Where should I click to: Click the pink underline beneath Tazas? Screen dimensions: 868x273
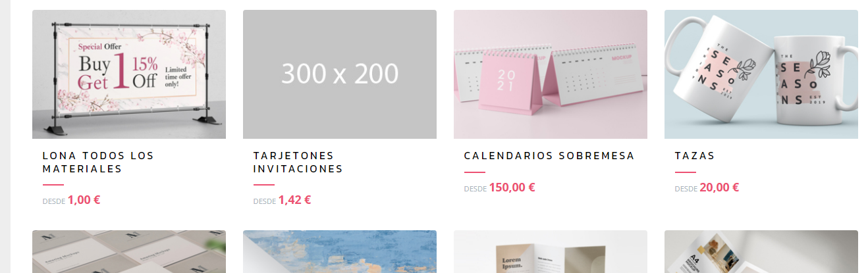[x=685, y=172]
